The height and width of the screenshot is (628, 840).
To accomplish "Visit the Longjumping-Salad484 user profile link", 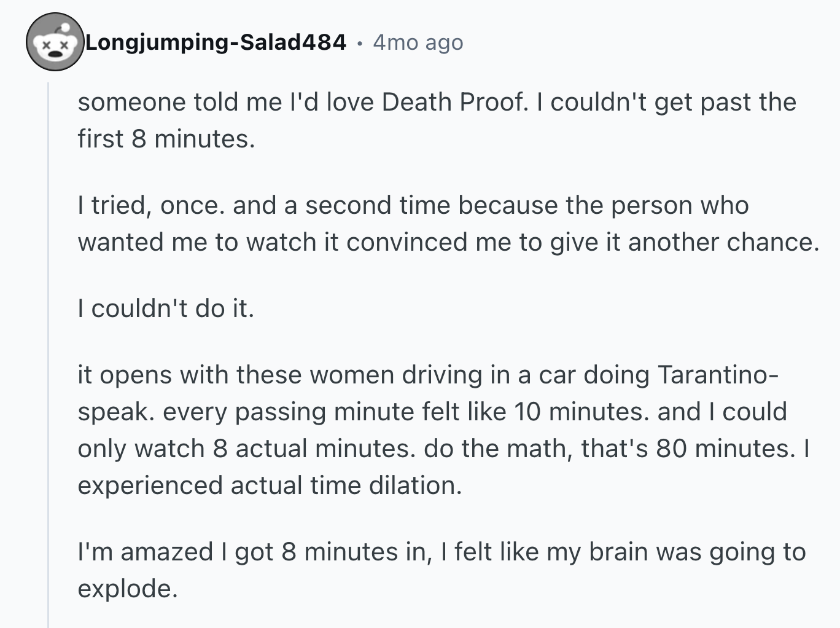I will coord(216,42).
